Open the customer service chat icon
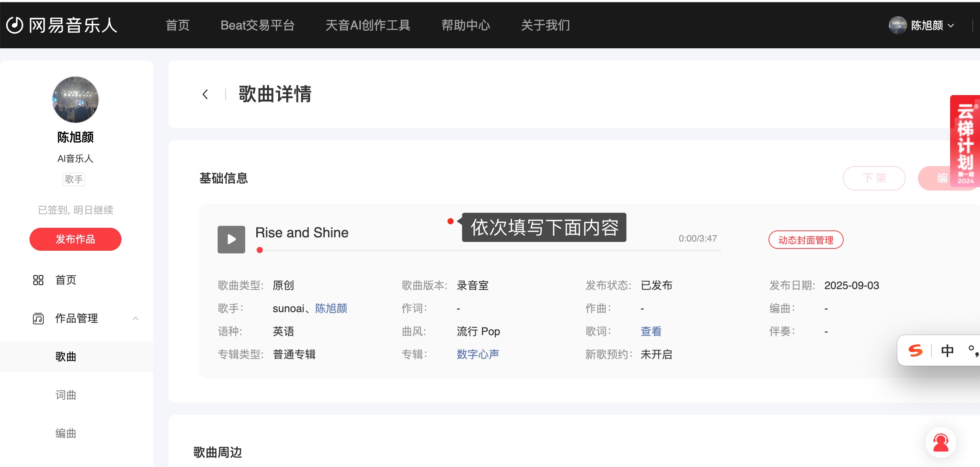The height and width of the screenshot is (467, 980). pyautogui.click(x=941, y=442)
